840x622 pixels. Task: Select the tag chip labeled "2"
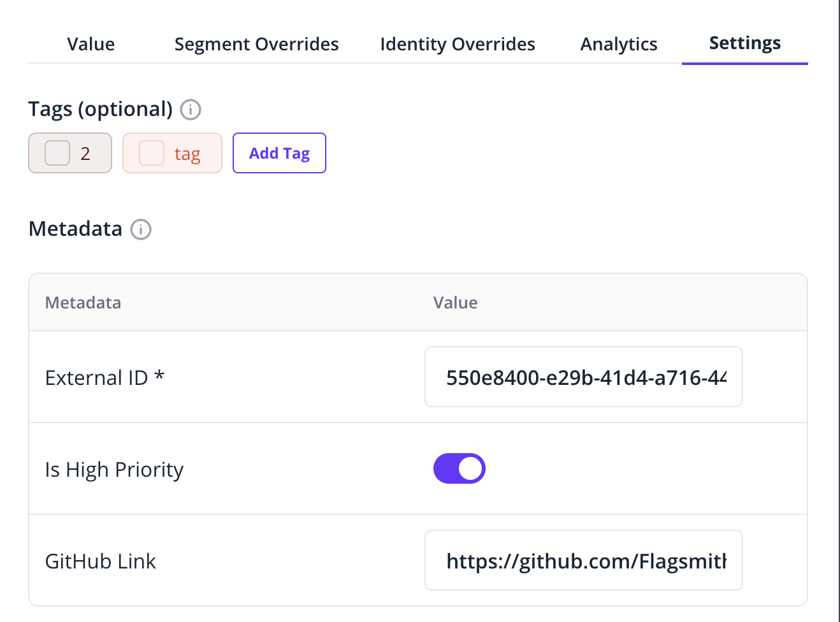pos(70,153)
